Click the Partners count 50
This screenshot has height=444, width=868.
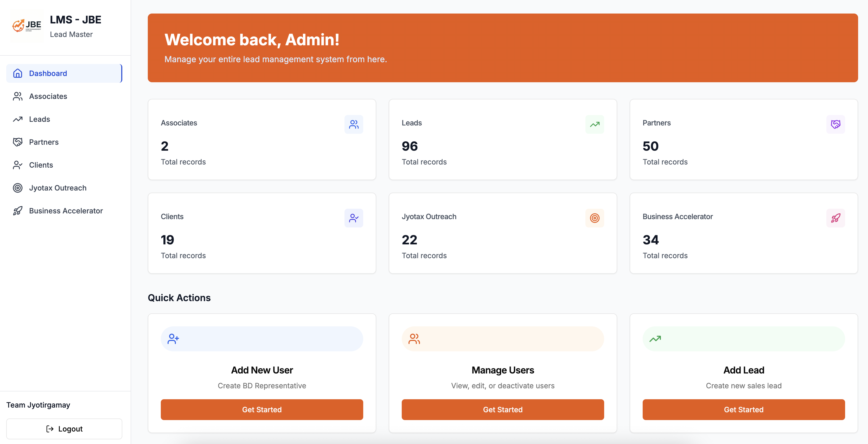point(650,146)
